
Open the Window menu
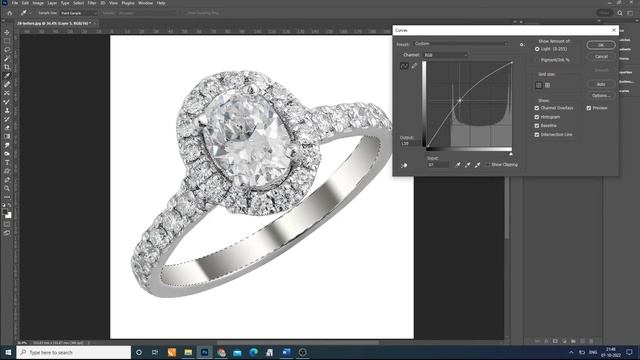coord(145,3)
